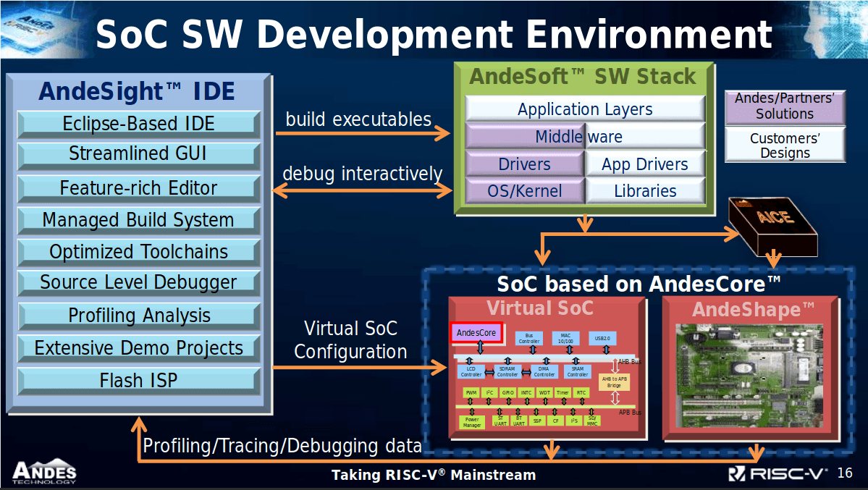The image size is (868, 490).
Task: Click the "AndeShape" panel heading
Action: pos(754,309)
